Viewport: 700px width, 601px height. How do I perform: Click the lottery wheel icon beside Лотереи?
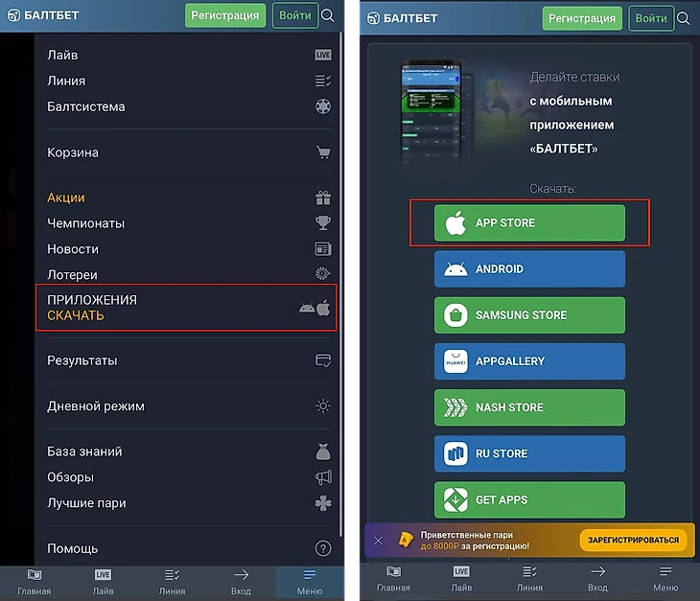323,273
